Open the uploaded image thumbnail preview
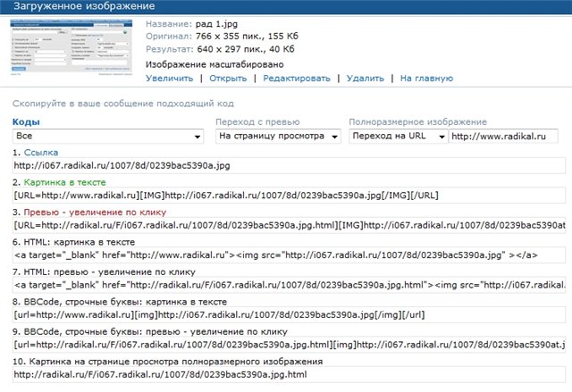572x392 pixels. 71,47
